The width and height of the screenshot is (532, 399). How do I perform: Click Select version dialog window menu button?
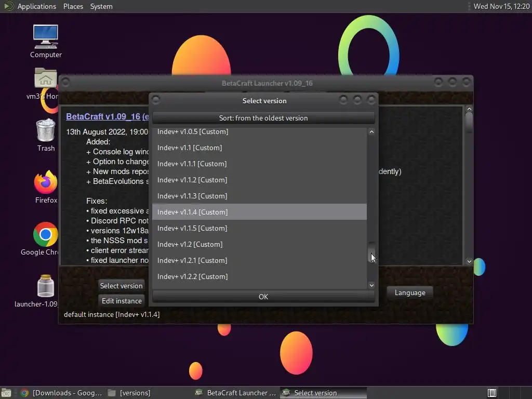point(156,100)
